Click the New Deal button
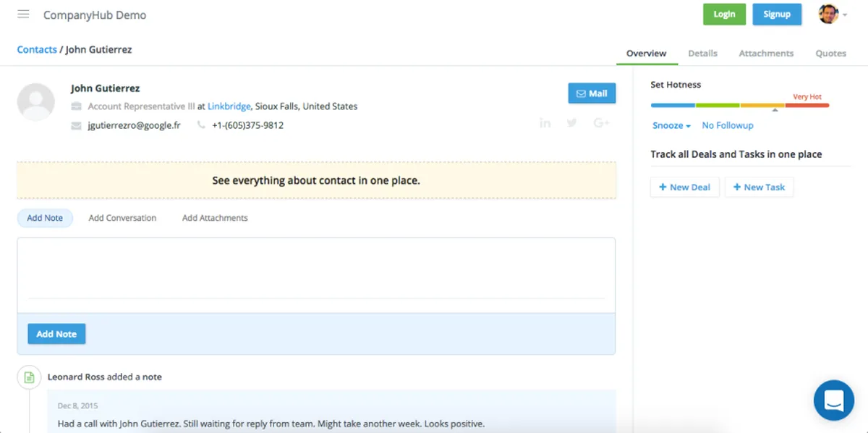The height and width of the screenshot is (433, 868). (x=684, y=187)
